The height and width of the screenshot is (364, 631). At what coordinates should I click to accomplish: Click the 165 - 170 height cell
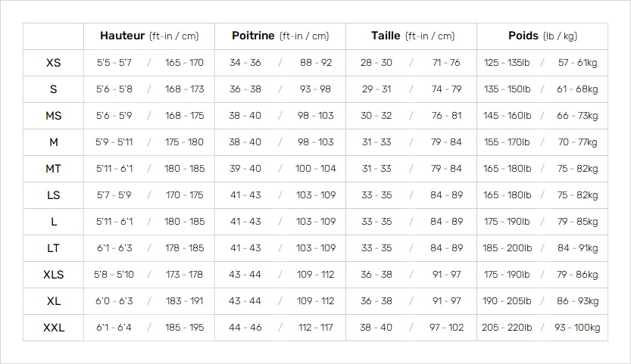pos(184,63)
